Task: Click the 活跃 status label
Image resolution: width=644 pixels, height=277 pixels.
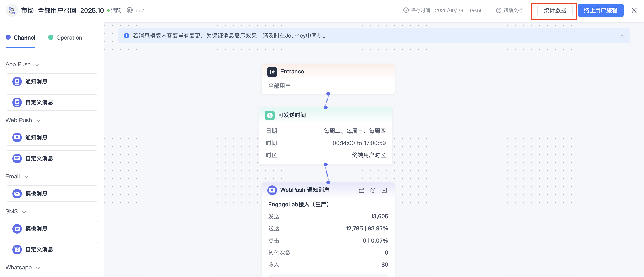Action: (x=116, y=10)
